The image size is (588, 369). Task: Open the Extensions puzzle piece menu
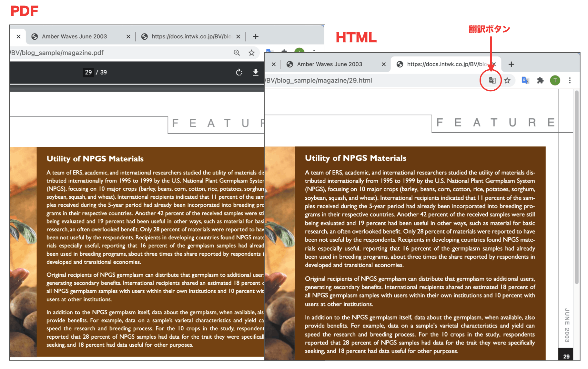(540, 80)
